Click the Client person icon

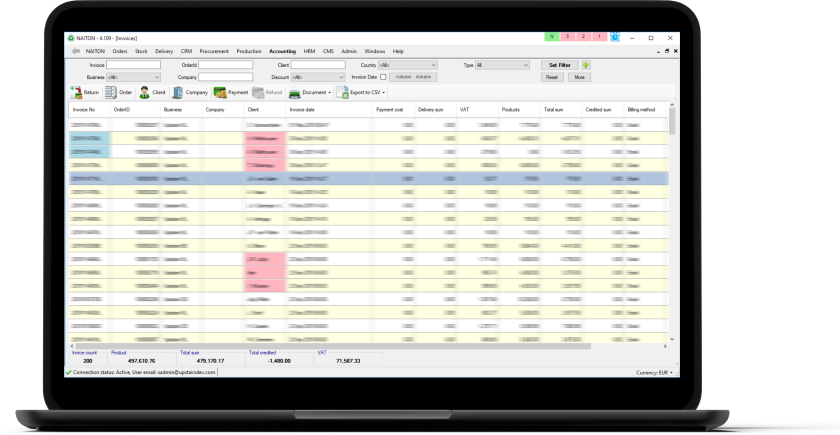pos(145,92)
